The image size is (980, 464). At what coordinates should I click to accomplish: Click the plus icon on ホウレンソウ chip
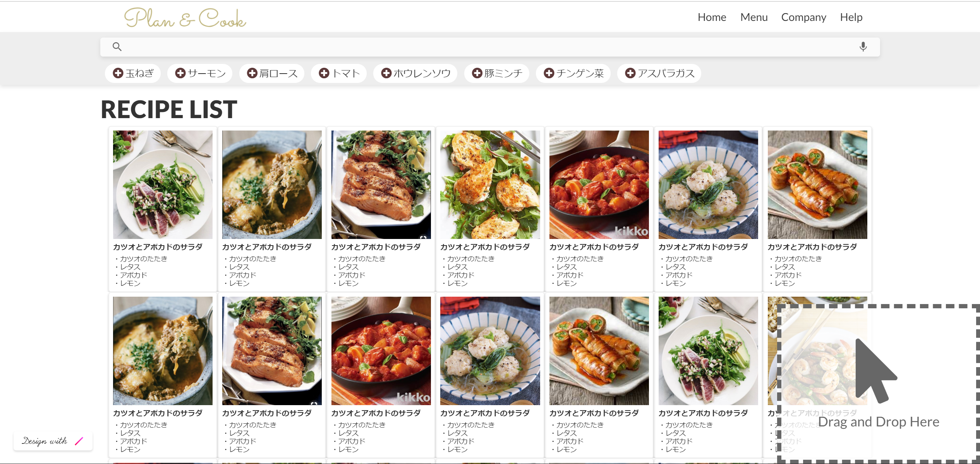pyautogui.click(x=386, y=73)
